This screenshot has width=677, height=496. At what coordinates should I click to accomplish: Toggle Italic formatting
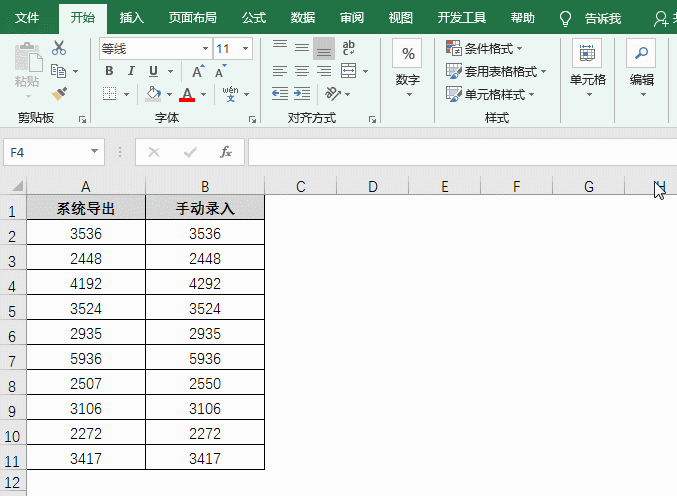131,71
